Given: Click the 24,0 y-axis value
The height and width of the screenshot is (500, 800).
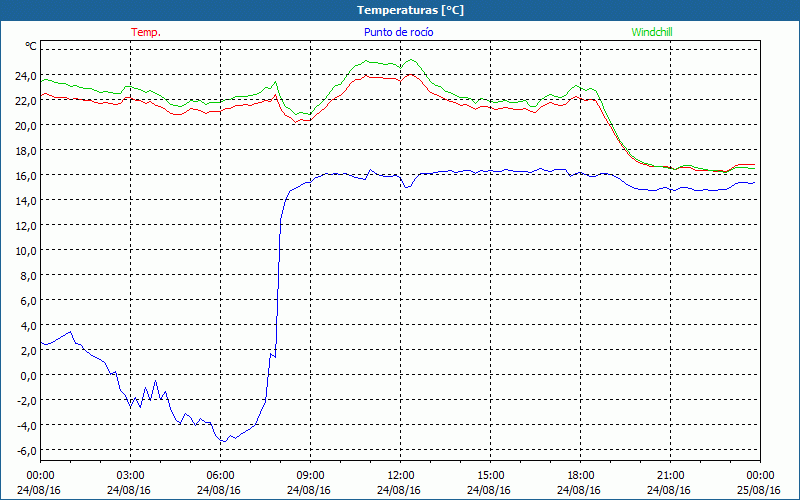Looking at the screenshot, I should (26, 76).
